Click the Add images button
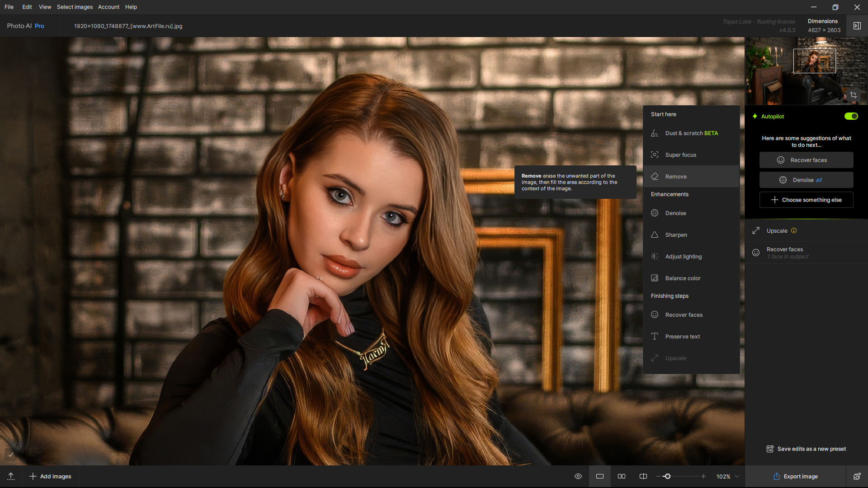 [50, 476]
